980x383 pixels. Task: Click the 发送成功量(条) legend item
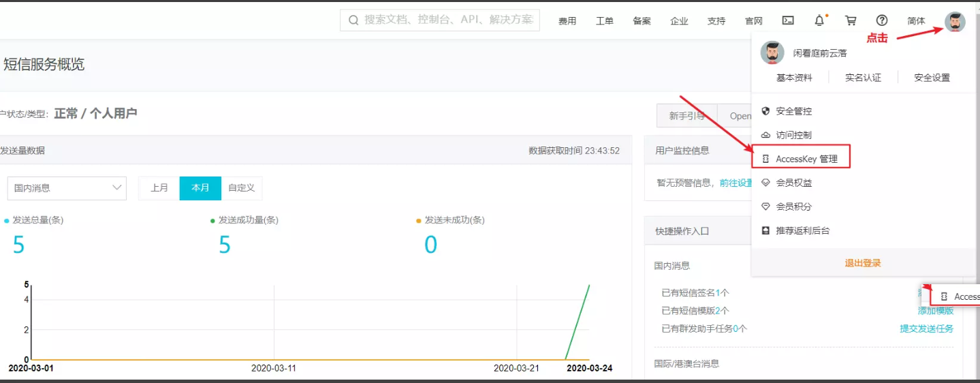[x=244, y=220]
